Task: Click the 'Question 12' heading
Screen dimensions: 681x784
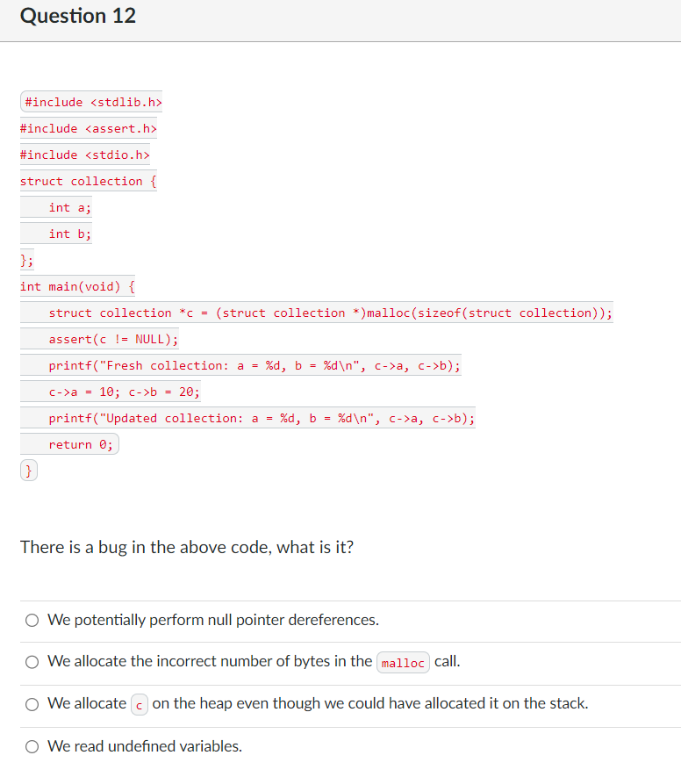Action: (x=77, y=16)
